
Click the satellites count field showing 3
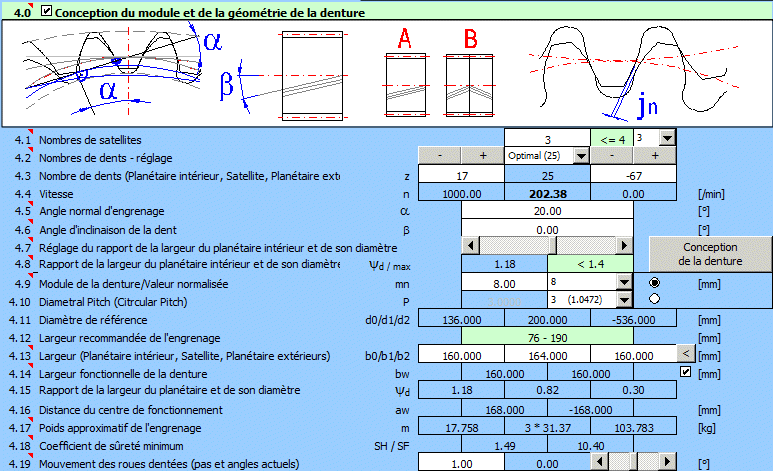click(547, 139)
